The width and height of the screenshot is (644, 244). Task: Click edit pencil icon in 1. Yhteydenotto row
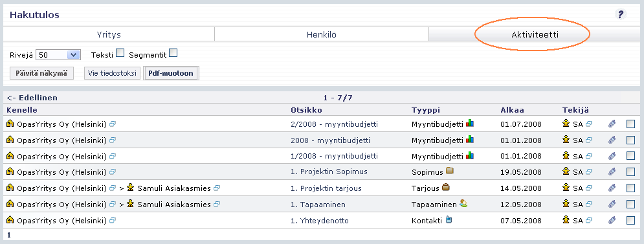pyautogui.click(x=612, y=221)
